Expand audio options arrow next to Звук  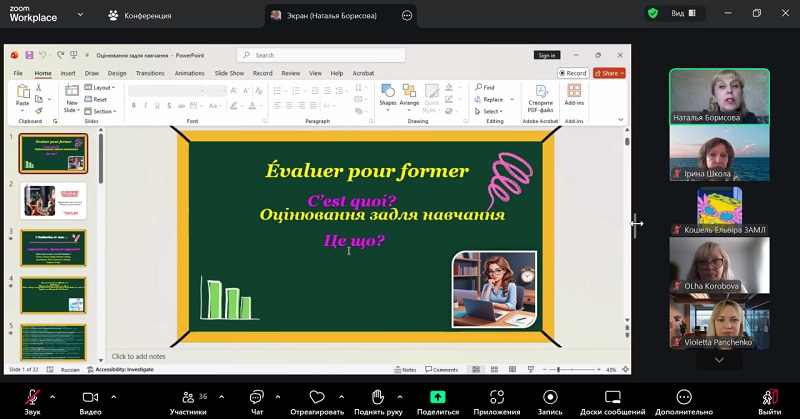[x=52, y=396]
